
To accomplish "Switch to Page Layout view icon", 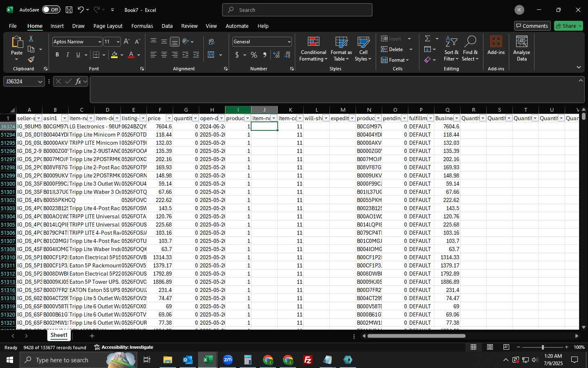I will pyautogui.click(x=490, y=347).
